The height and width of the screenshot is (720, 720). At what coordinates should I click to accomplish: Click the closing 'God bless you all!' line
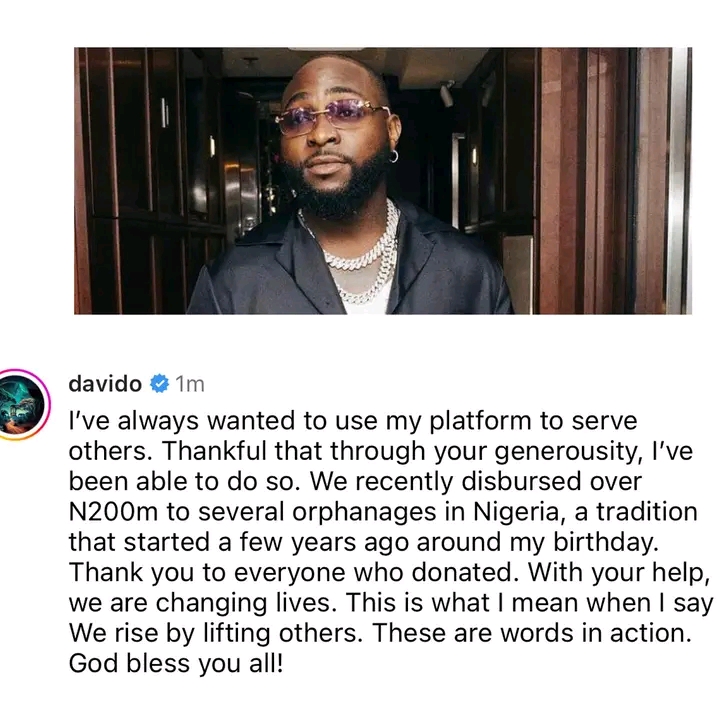coord(176,663)
